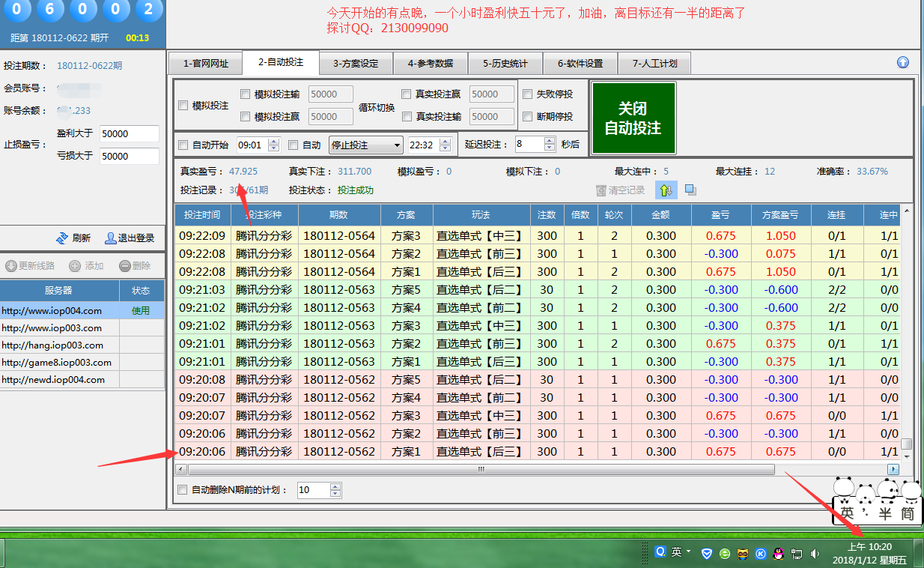Click the 退出登录 user icon

point(111,238)
